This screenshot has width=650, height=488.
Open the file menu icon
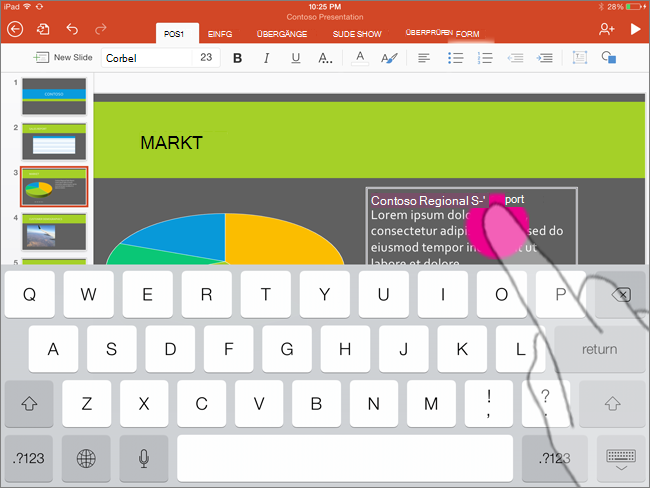43,29
